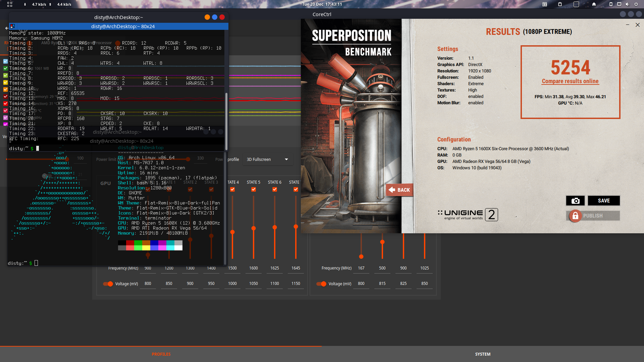Click the GPU frequency field showing 1500
Viewport: 644px width, 362px height.
[232, 268]
